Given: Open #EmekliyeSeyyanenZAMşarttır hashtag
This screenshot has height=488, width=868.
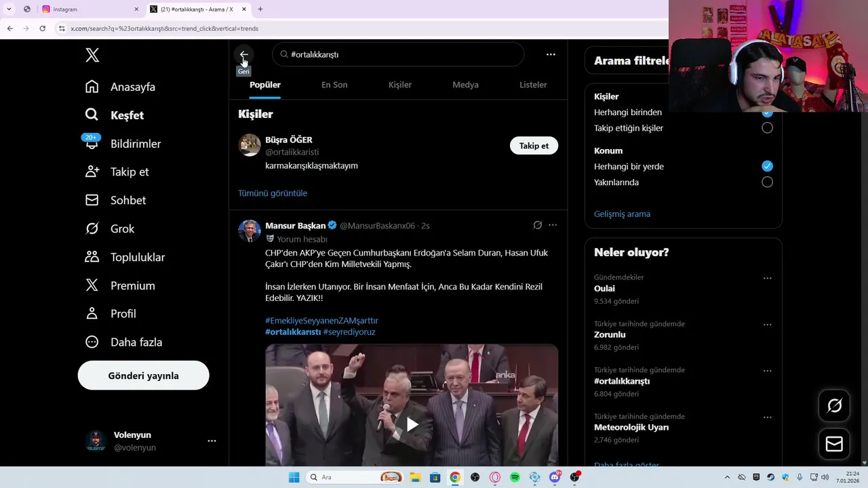Looking at the screenshot, I should (321, 321).
